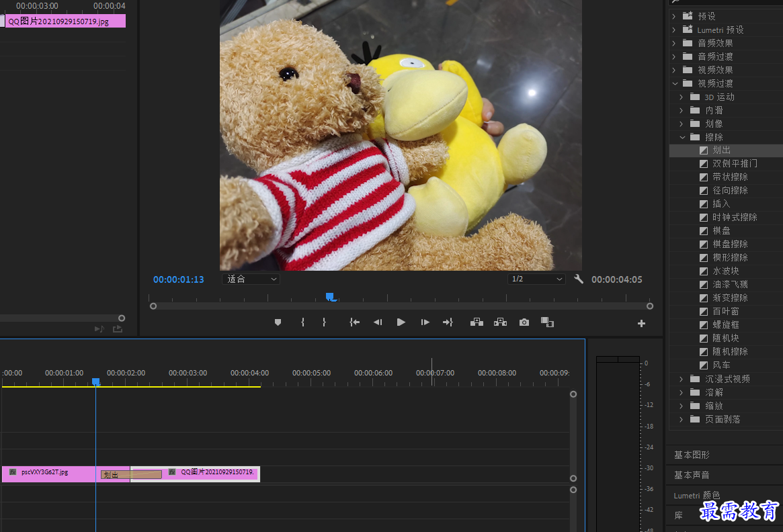The height and width of the screenshot is (532, 783).
Task: Play the program monitor
Action: tap(401, 322)
